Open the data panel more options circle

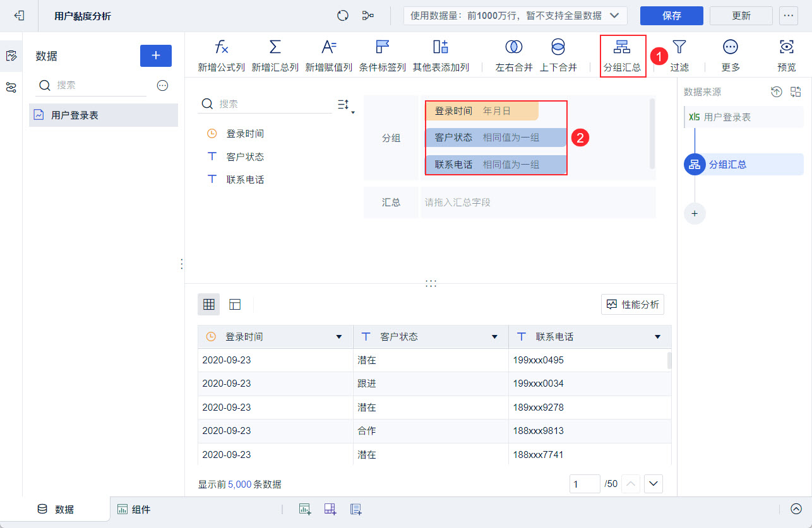point(162,85)
